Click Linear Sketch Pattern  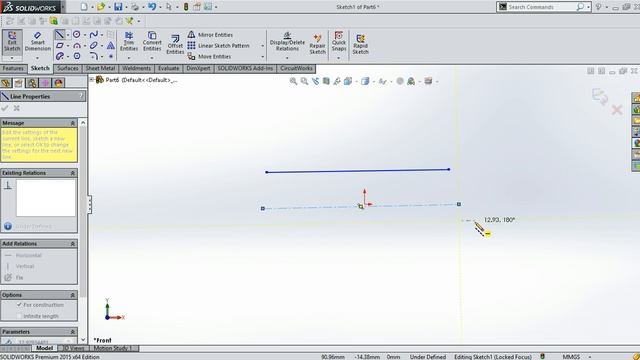coord(218,46)
